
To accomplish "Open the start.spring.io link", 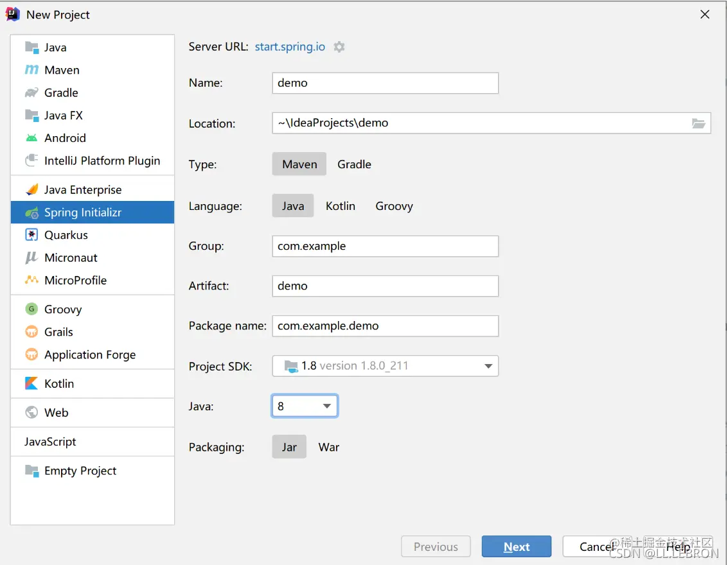I will [290, 47].
